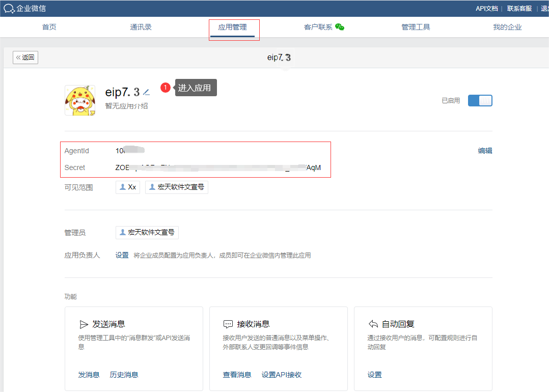
Task: Click the pencil edit icon beside eip7.3
Action: 146,92
